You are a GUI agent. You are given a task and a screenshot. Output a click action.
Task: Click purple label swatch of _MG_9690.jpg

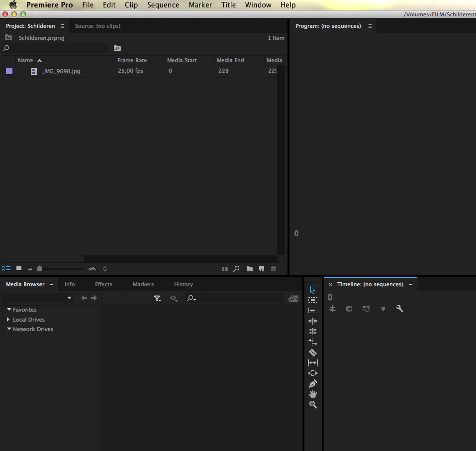click(x=9, y=71)
